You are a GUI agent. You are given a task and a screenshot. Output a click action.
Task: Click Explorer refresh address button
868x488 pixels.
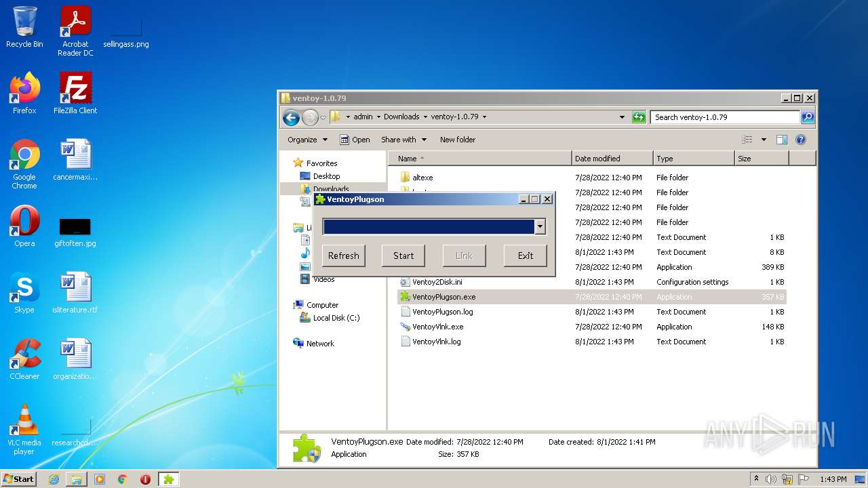point(639,117)
